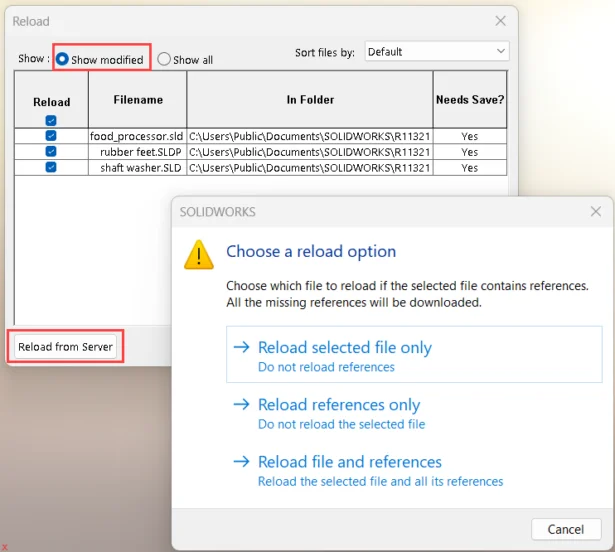Select the food_processor.sld filename cell
This screenshot has height=552, width=615.
138,136
